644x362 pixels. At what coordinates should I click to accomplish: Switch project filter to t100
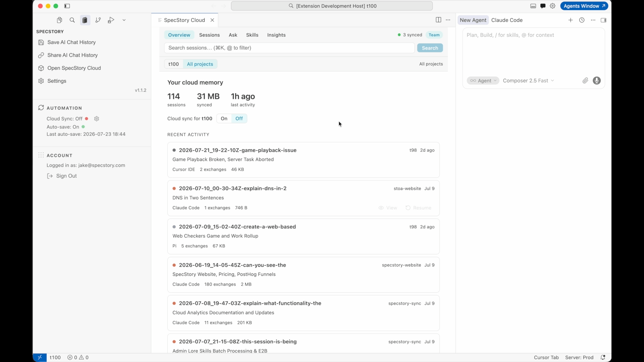pyautogui.click(x=173, y=64)
